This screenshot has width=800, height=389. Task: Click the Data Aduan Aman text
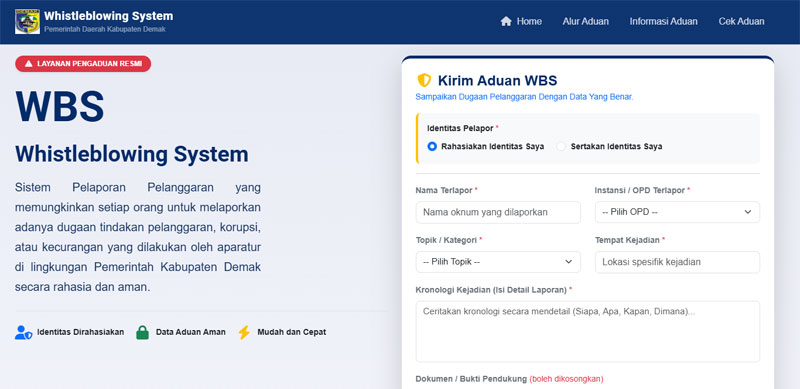(191, 332)
